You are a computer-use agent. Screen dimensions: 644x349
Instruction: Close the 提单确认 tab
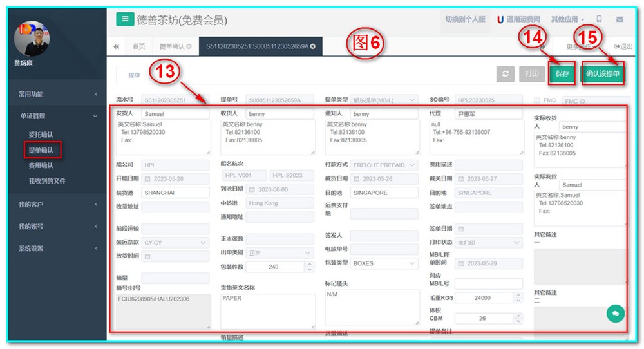[x=189, y=46]
